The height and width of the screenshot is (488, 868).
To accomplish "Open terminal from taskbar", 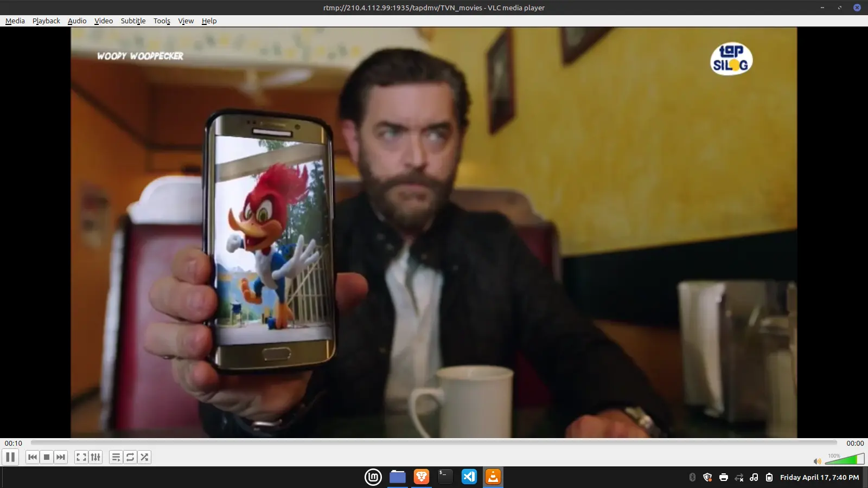I will pyautogui.click(x=445, y=477).
